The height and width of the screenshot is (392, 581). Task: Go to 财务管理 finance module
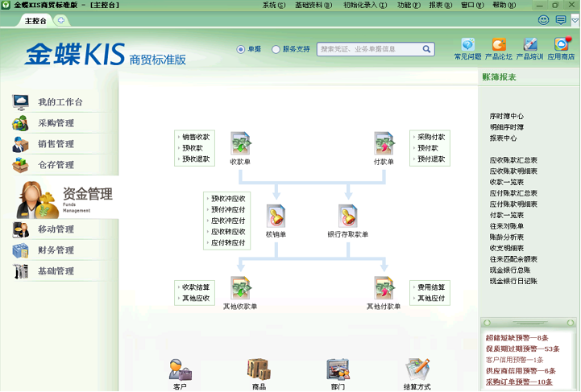(56, 250)
